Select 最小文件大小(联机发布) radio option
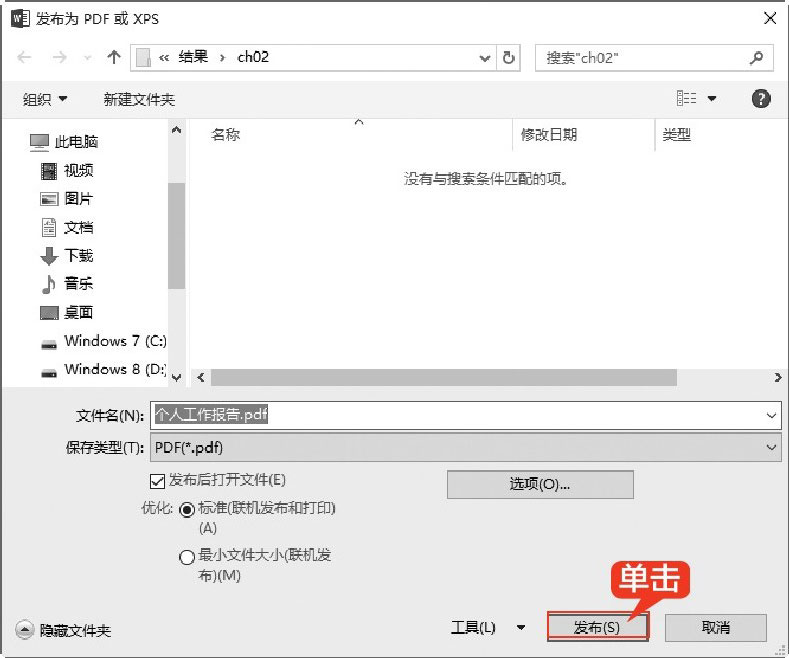This screenshot has width=789, height=658. (x=187, y=557)
